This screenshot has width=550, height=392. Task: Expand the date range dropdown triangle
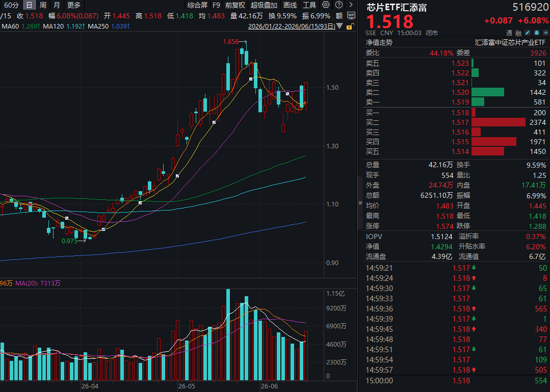coord(339,27)
